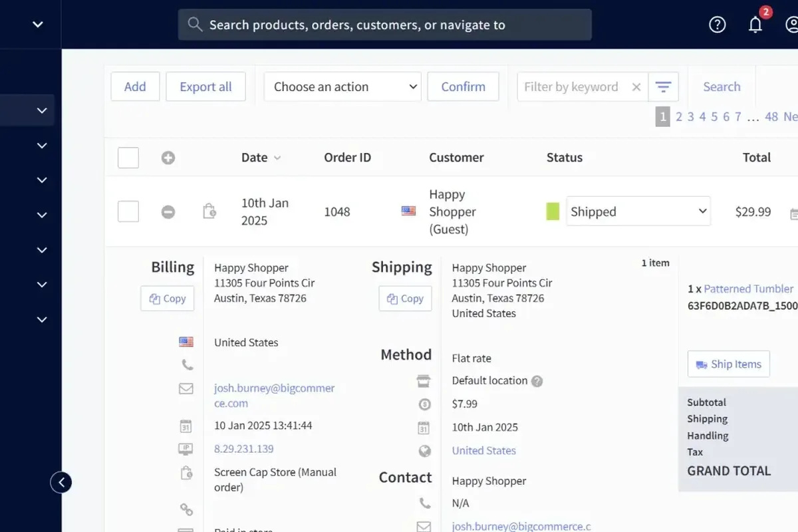Click the billing calendar date icon
798x532 pixels.
coord(186,426)
